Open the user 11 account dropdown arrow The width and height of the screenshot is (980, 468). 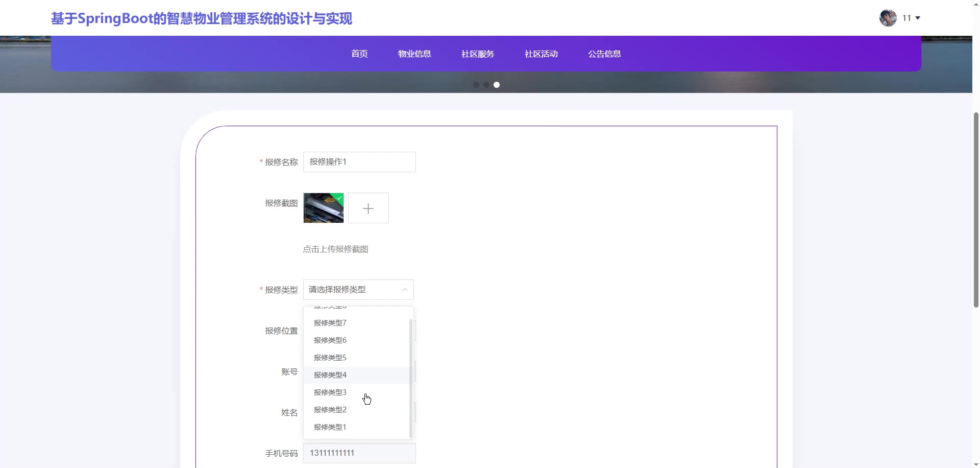click(918, 18)
